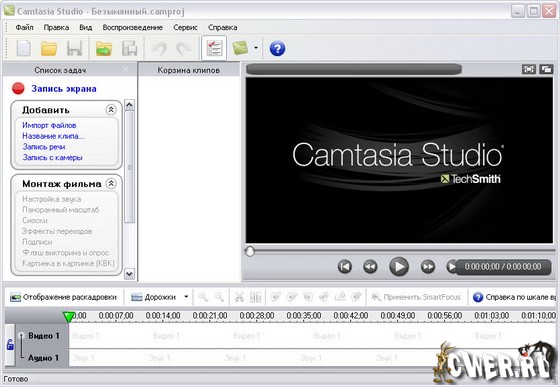Collapse the Монтаж фильма section
560x387 pixels.
point(111,184)
